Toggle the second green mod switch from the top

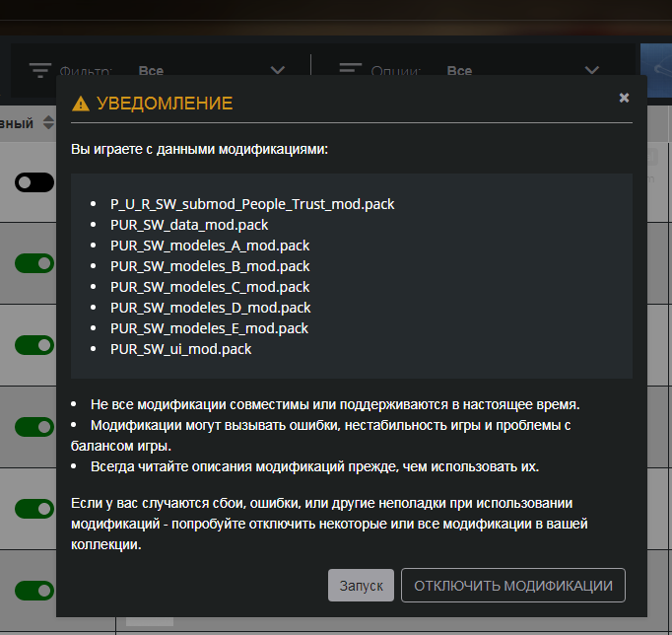tap(34, 345)
